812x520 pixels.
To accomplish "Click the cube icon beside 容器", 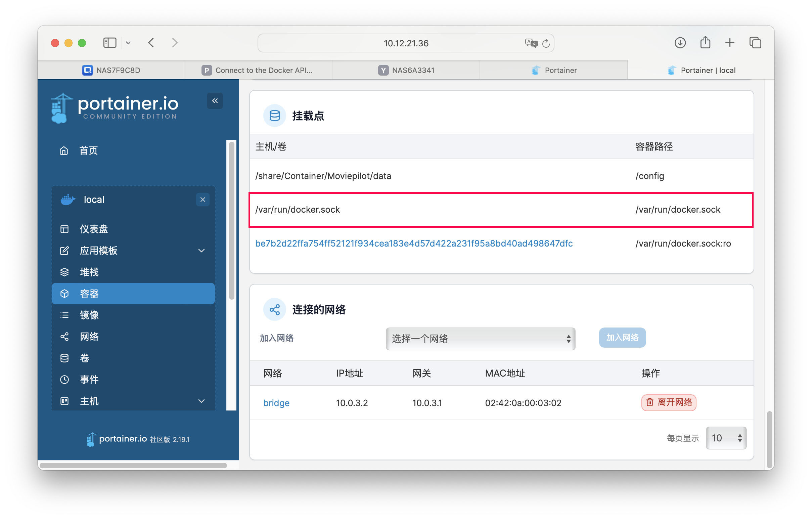I will [x=64, y=294].
